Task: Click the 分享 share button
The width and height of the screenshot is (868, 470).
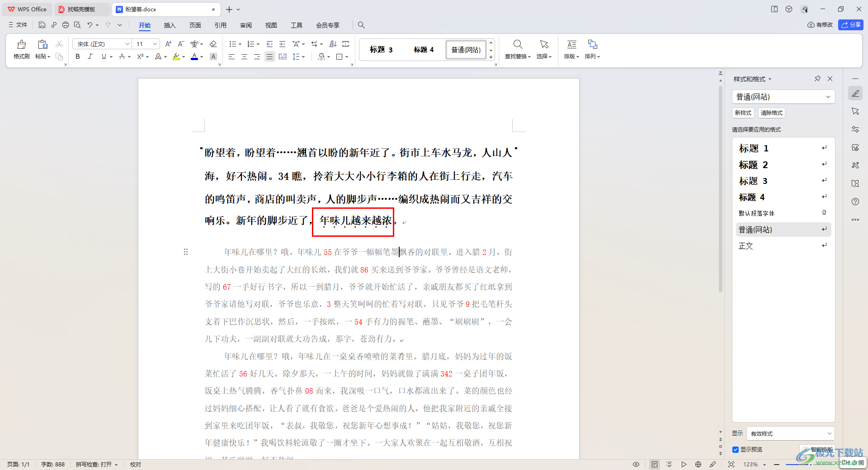Action: click(x=851, y=25)
